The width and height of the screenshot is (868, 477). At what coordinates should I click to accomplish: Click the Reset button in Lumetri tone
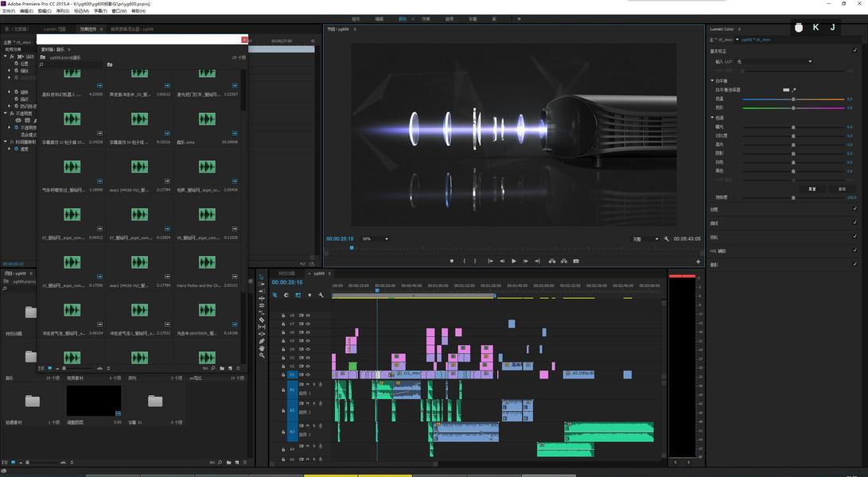(812, 188)
